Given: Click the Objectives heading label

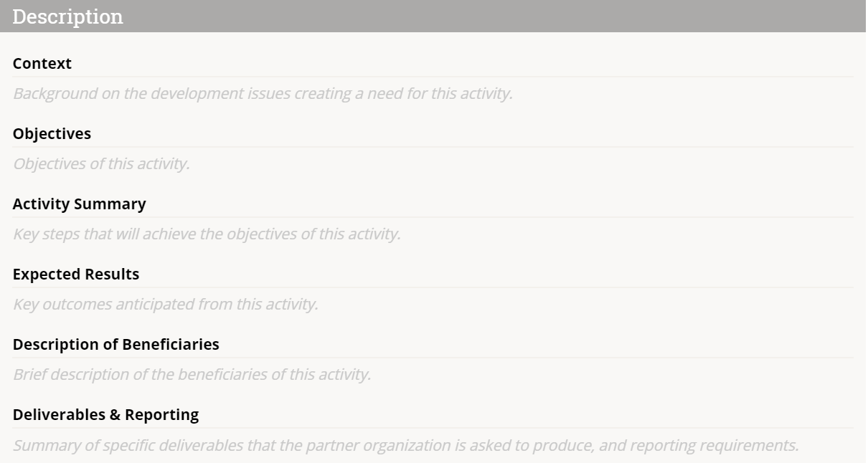Looking at the screenshot, I should [52, 134].
